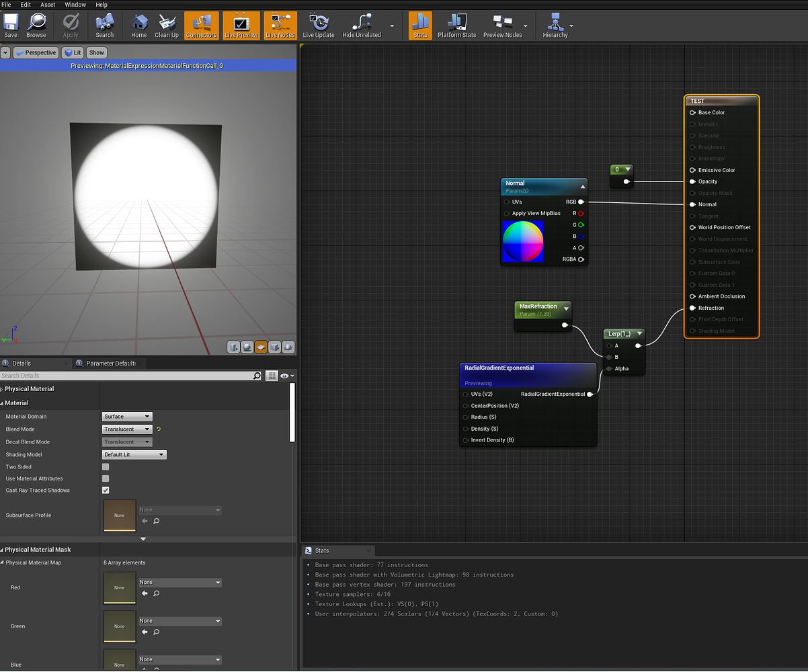Open the Blend Mode dropdown
This screenshot has width=808, height=672.
127,429
